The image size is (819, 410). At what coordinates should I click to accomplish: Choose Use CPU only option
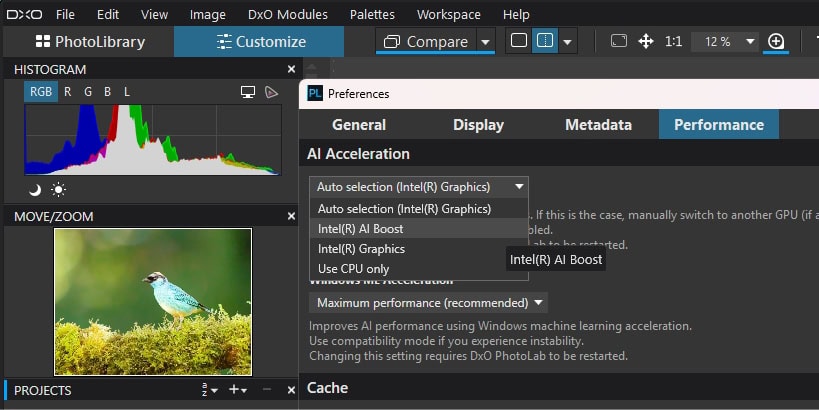[x=419, y=268]
